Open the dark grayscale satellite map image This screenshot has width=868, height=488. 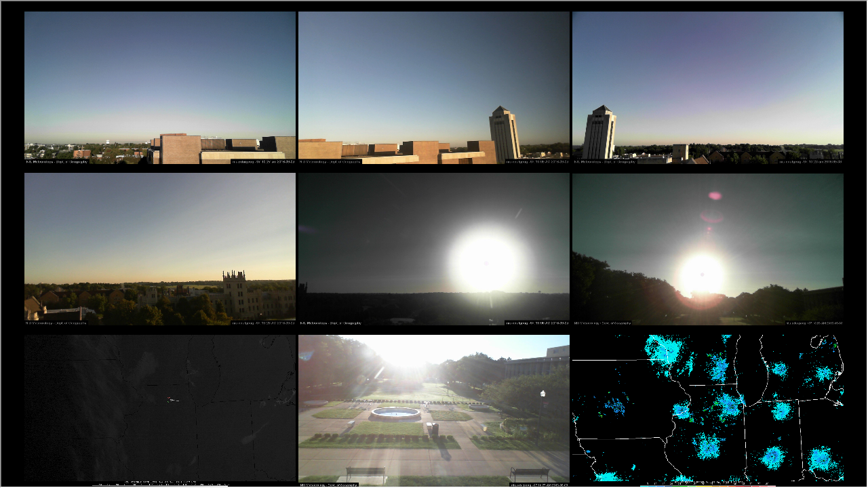click(x=160, y=410)
